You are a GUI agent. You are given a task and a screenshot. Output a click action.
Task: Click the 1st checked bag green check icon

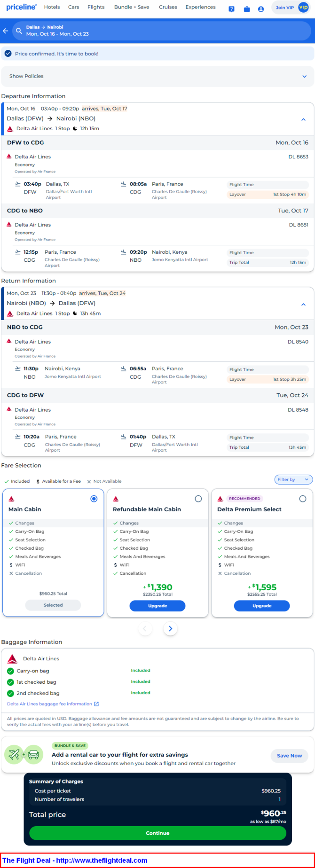[x=10, y=682]
